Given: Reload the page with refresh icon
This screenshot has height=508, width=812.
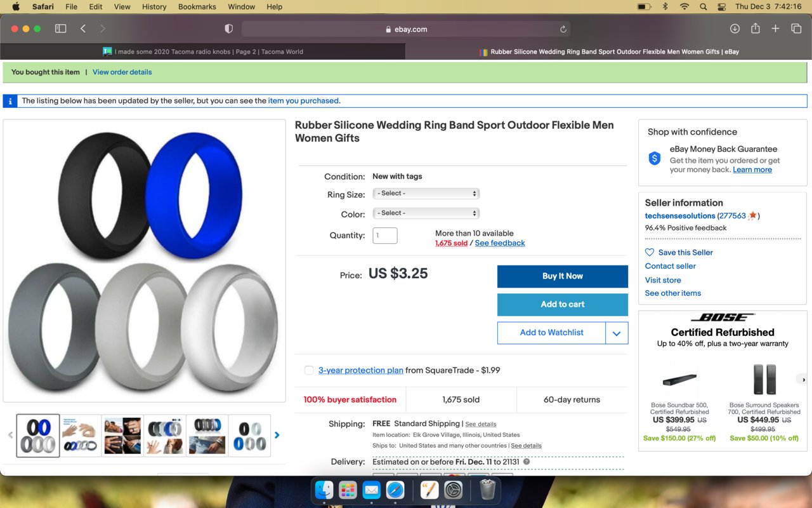Looking at the screenshot, I should click(563, 29).
